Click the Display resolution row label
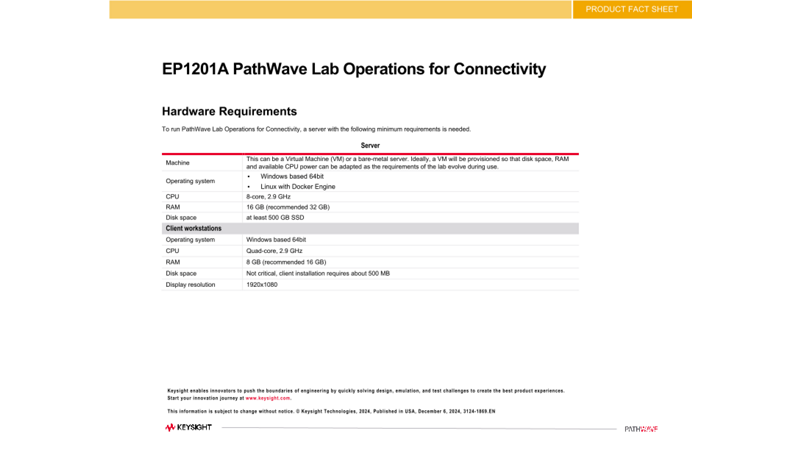Image resolution: width=800 pixels, height=450 pixels. [190, 285]
